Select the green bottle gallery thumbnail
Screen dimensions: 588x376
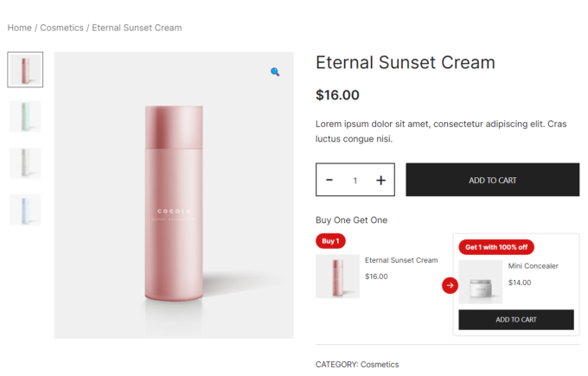[25, 117]
